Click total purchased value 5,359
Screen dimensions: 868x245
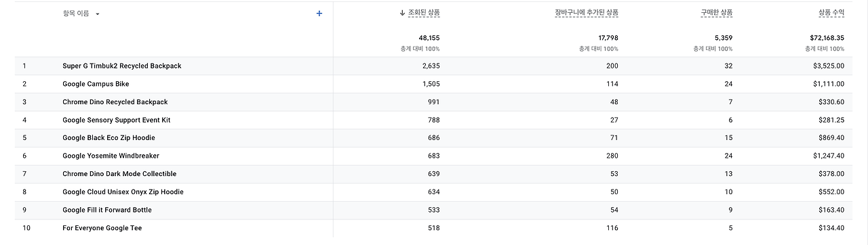(724, 38)
